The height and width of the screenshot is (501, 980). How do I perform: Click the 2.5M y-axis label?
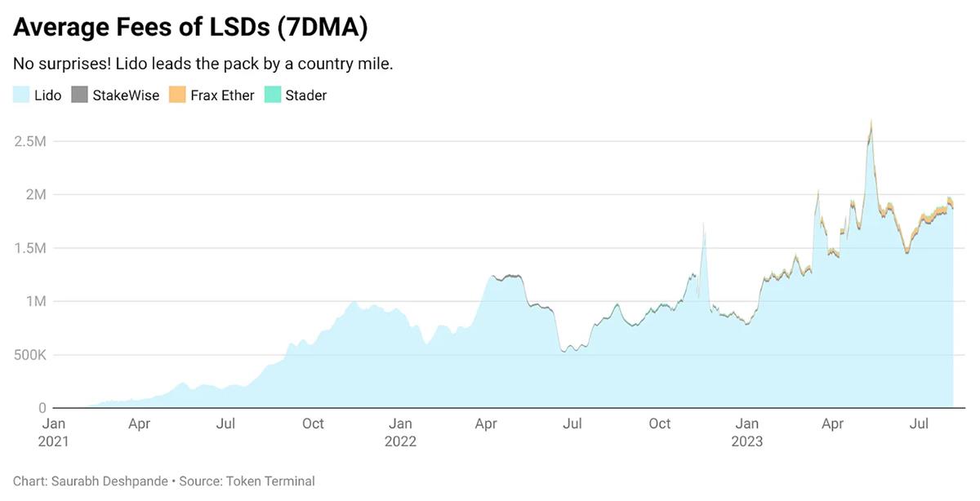coord(30,141)
